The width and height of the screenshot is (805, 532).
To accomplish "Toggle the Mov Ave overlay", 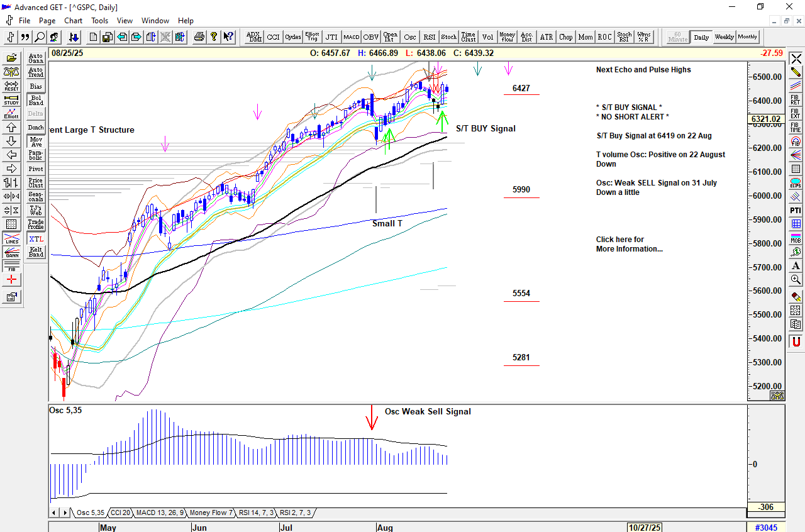I will tap(36, 141).
